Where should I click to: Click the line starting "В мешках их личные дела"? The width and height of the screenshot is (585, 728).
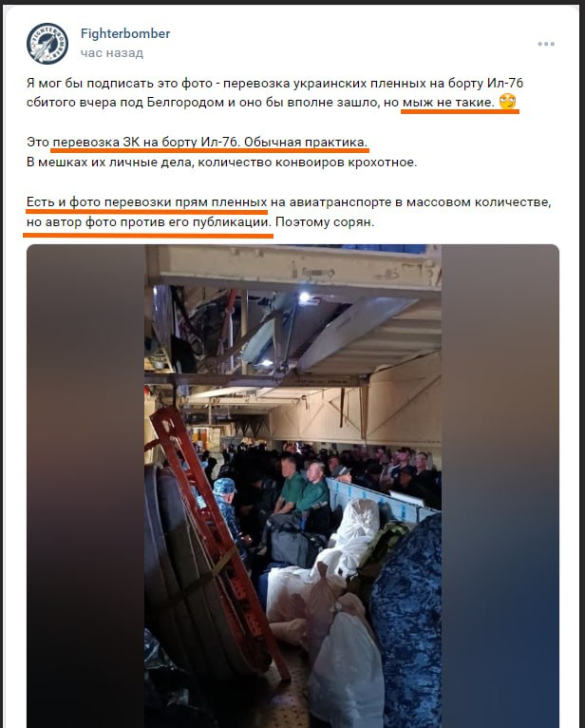222,162
